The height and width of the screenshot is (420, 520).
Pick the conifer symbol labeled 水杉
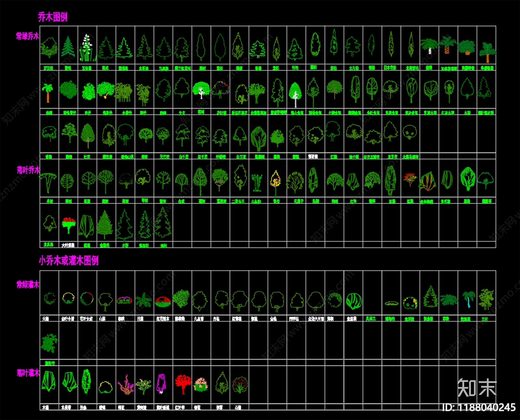tap(125, 224)
